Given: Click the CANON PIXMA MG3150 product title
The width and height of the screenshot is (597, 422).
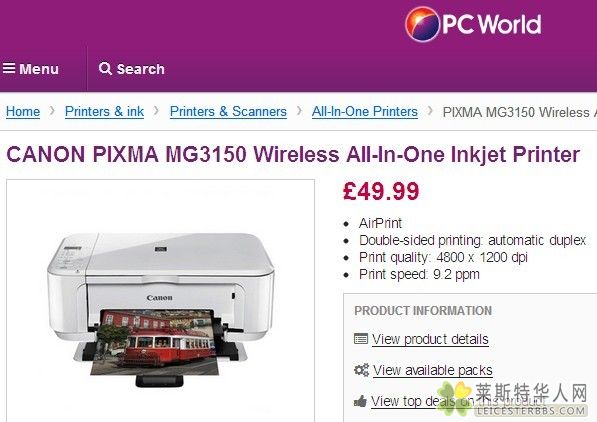Looking at the screenshot, I should (293, 155).
